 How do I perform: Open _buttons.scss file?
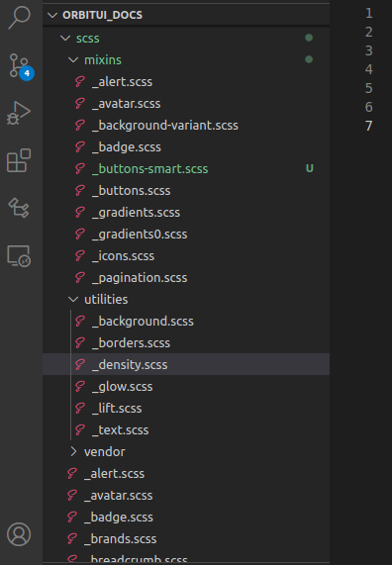[186, 191]
